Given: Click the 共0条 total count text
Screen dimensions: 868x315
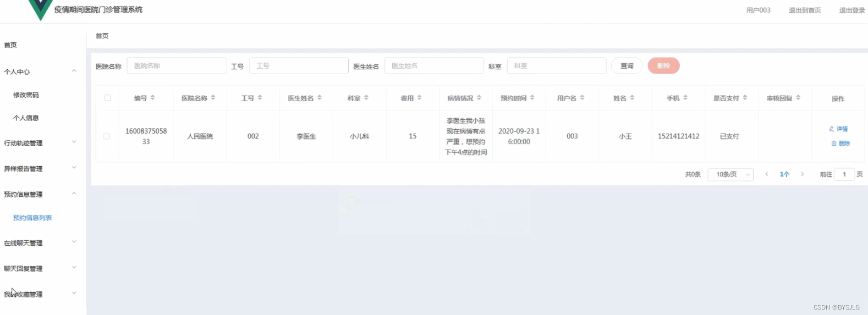Looking at the screenshot, I should pyautogui.click(x=693, y=174).
